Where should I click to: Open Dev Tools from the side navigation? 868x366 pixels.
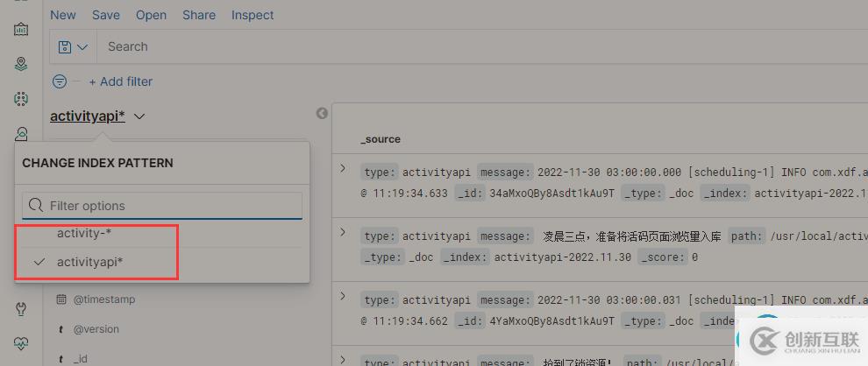(21, 308)
